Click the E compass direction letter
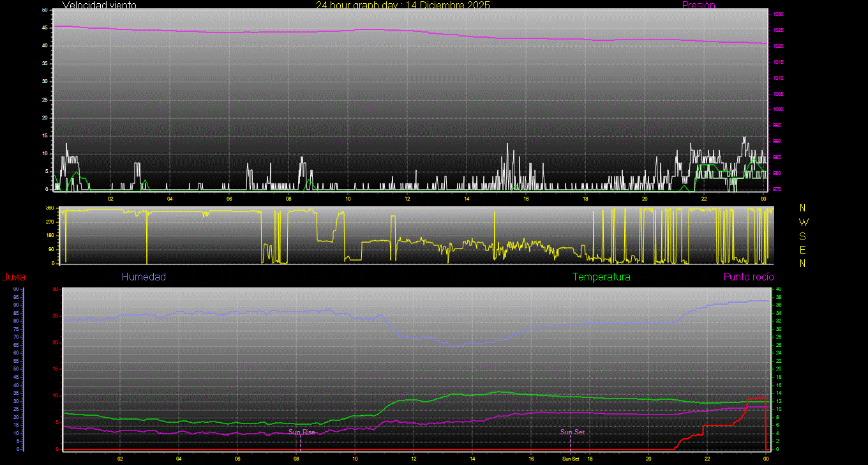This screenshot has height=465, width=868. (x=802, y=250)
